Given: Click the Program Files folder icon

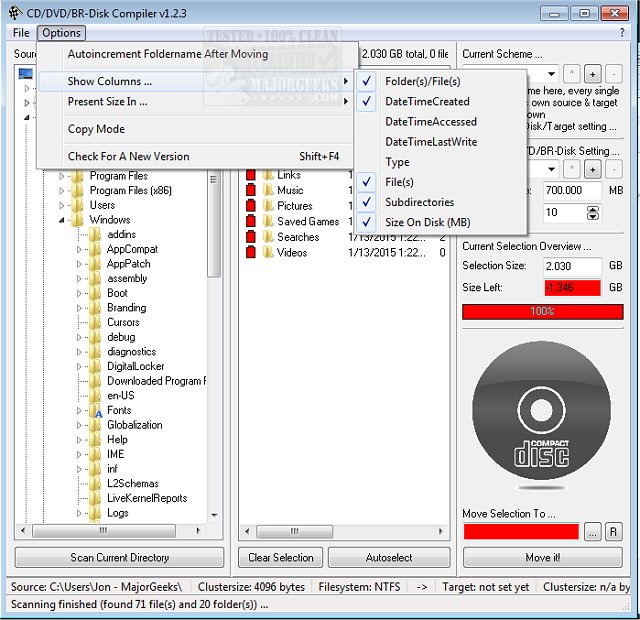Looking at the screenshot, I should [x=77, y=176].
